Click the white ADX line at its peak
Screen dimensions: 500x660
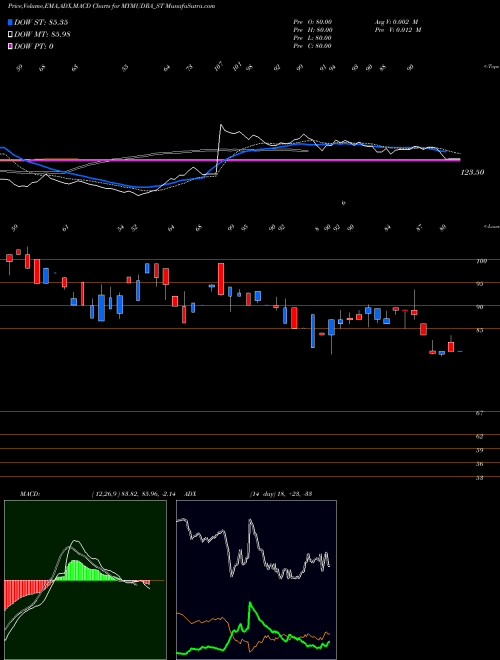[x=251, y=522]
